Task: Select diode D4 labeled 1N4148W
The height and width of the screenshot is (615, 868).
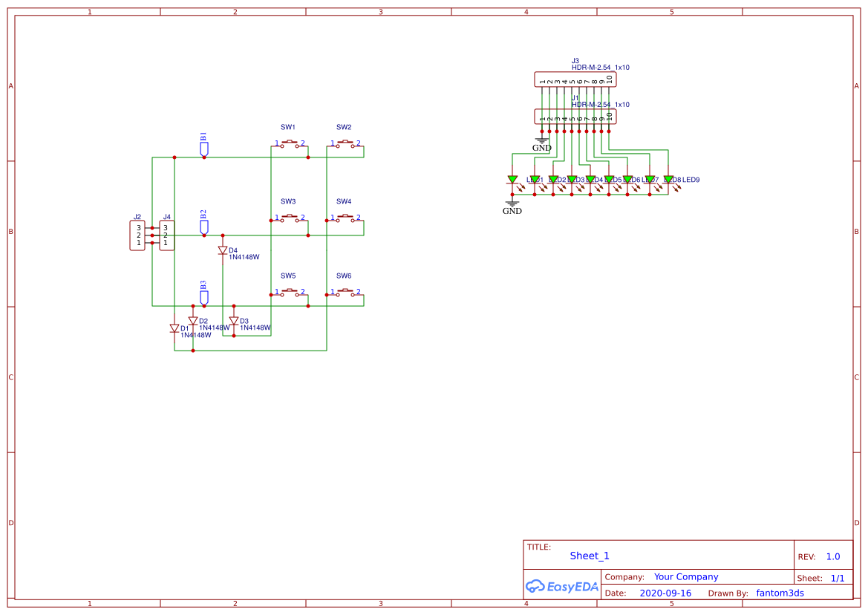Action: (x=222, y=251)
